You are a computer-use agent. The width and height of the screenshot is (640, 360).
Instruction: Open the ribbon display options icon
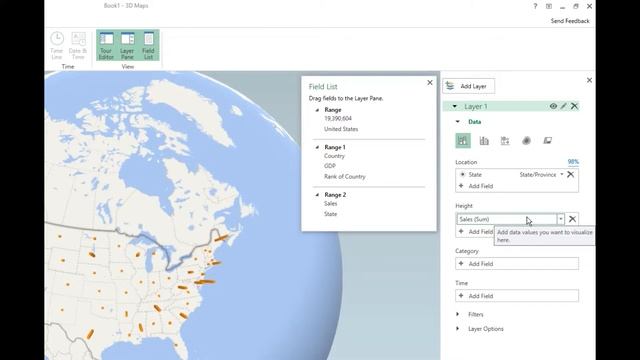click(x=549, y=6)
